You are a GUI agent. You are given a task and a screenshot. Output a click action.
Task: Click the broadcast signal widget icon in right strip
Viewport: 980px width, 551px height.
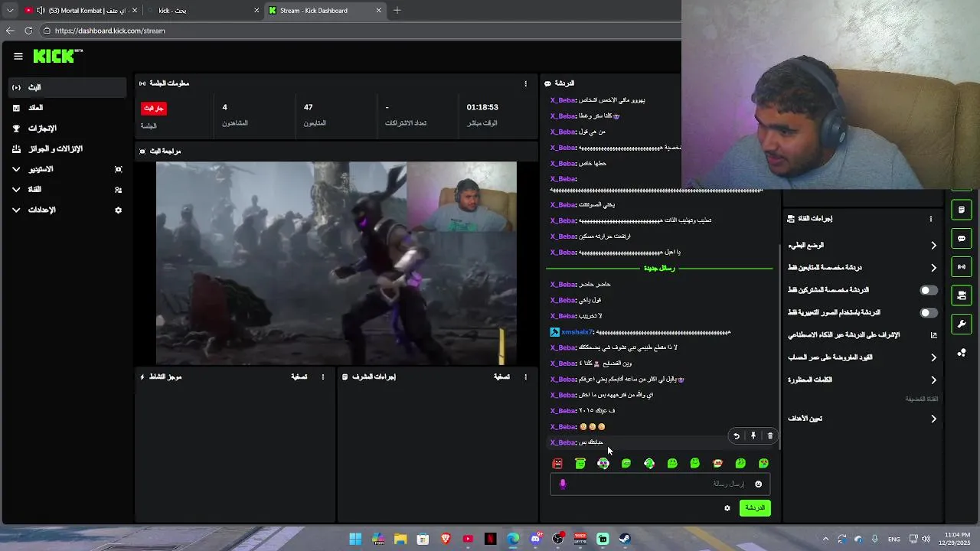coord(962,267)
